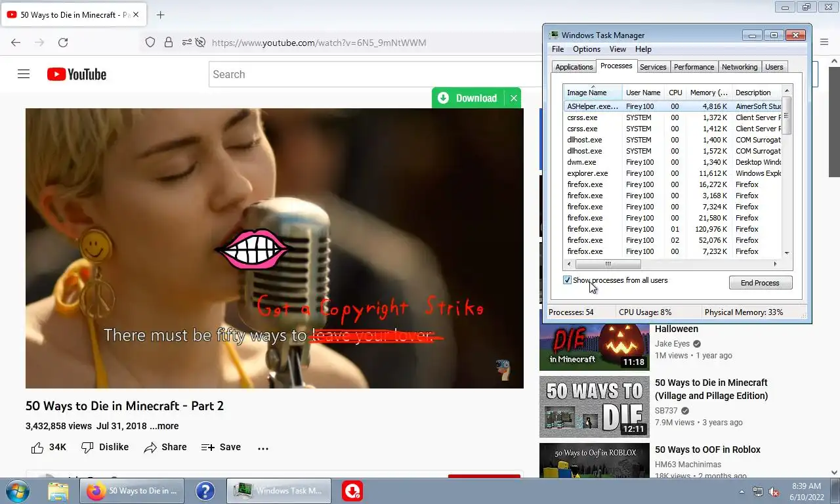This screenshot has height=504, width=840.
Task: Open Task Manager Help menu
Action: [643, 49]
